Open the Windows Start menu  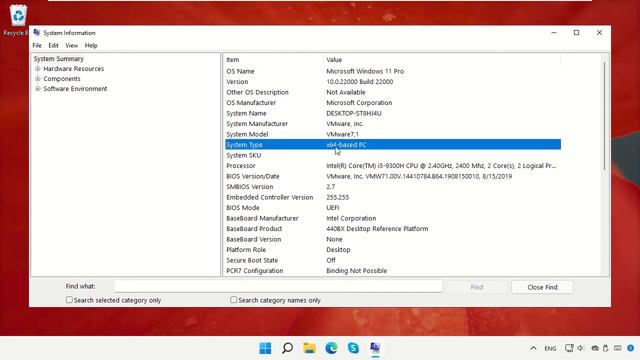click(x=265, y=348)
